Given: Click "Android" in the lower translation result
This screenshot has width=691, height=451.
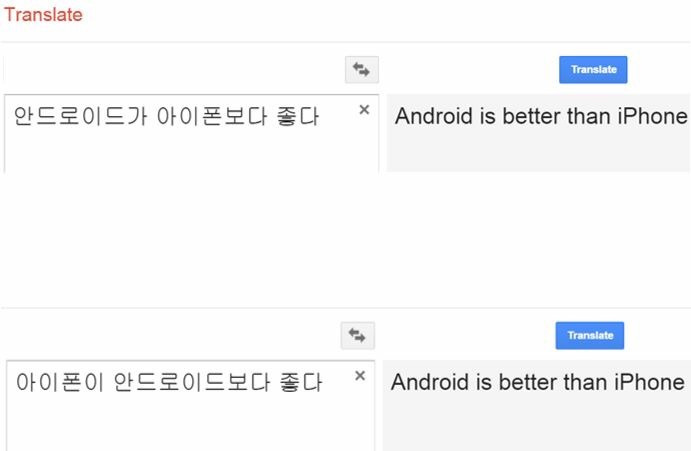Looking at the screenshot, I should 431,382.
